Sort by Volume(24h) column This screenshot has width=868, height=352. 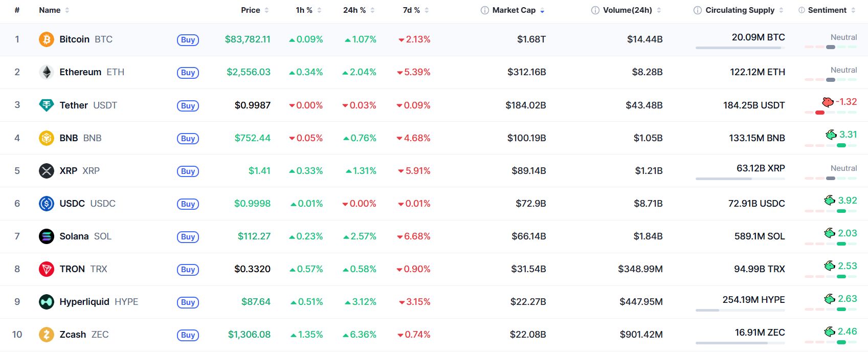(632, 10)
